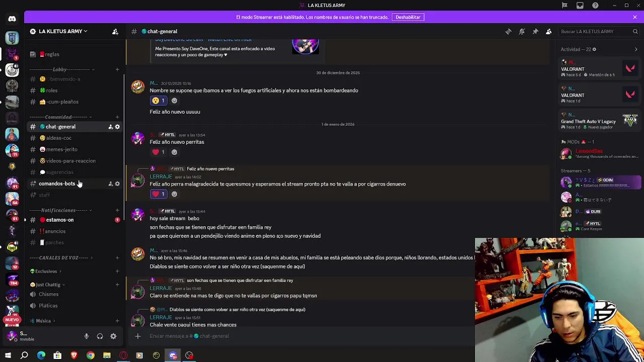The height and width of the screenshot is (362, 644).
Task: Open notification settings bell icon
Action: point(522,31)
